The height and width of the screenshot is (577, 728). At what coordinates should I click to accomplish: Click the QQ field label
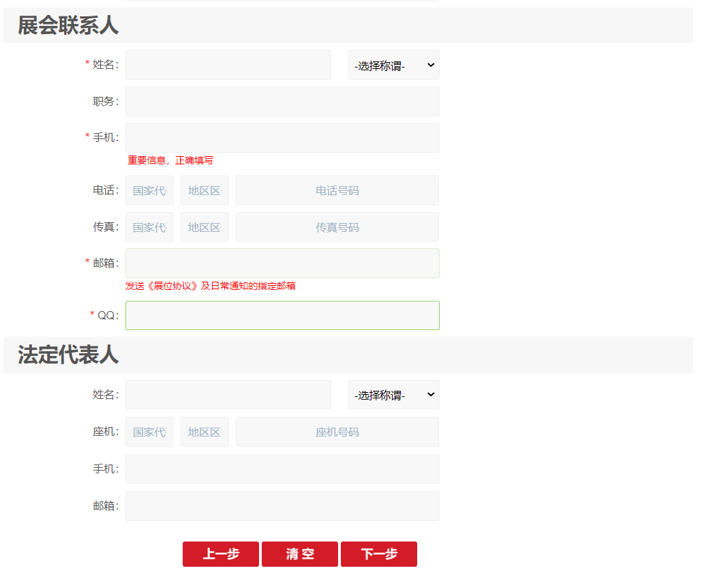(108, 316)
